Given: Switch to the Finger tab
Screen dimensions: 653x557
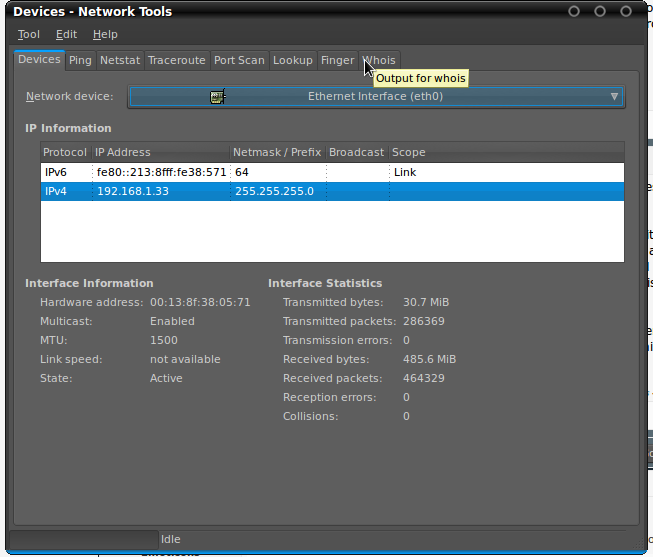Looking at the screenshot, I should (x=337, y=60).
